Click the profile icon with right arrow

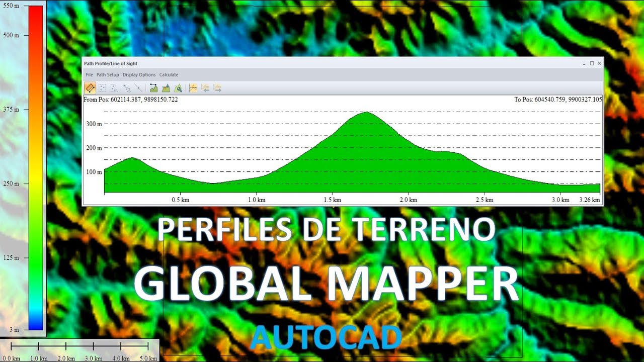click(217, 88)
